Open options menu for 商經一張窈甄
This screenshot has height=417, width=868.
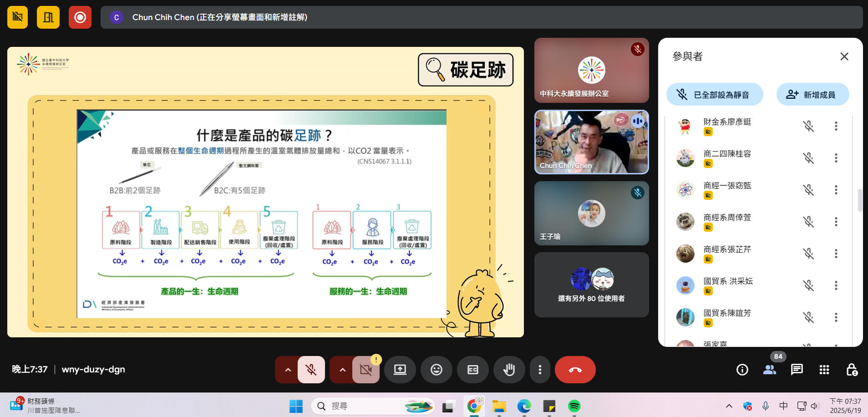pyautogui.click(x=836, y=190)
